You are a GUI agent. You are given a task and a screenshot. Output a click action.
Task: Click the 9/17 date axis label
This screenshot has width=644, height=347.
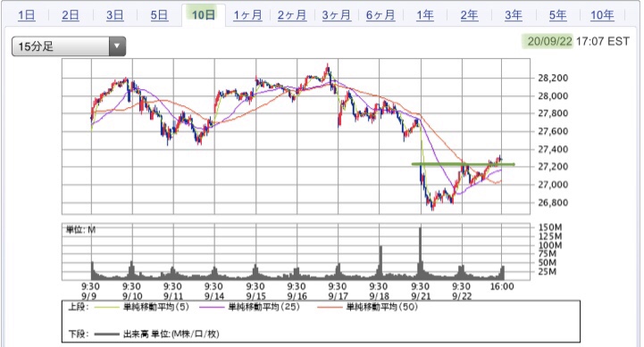point(338,296)
